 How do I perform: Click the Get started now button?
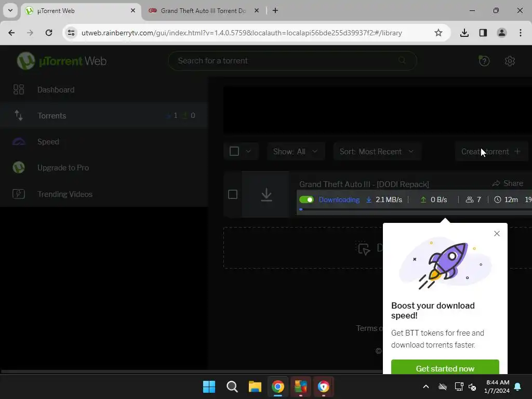pyautogui.click(x=445, y=368)
